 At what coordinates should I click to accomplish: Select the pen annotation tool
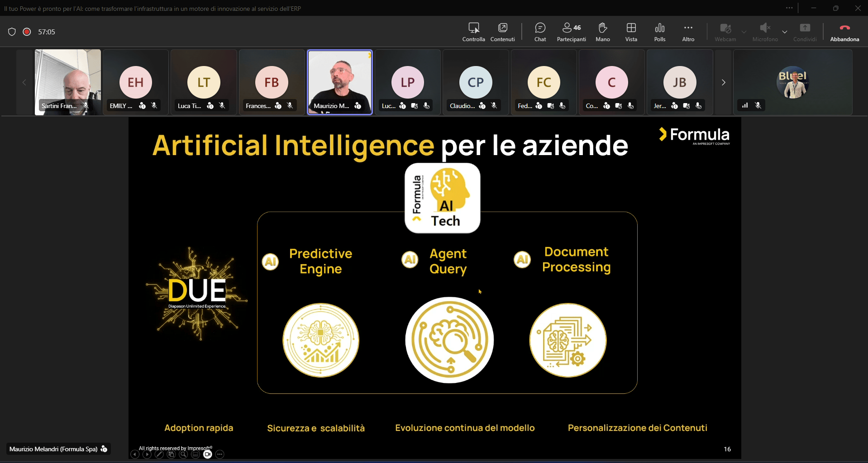point(159,454)
